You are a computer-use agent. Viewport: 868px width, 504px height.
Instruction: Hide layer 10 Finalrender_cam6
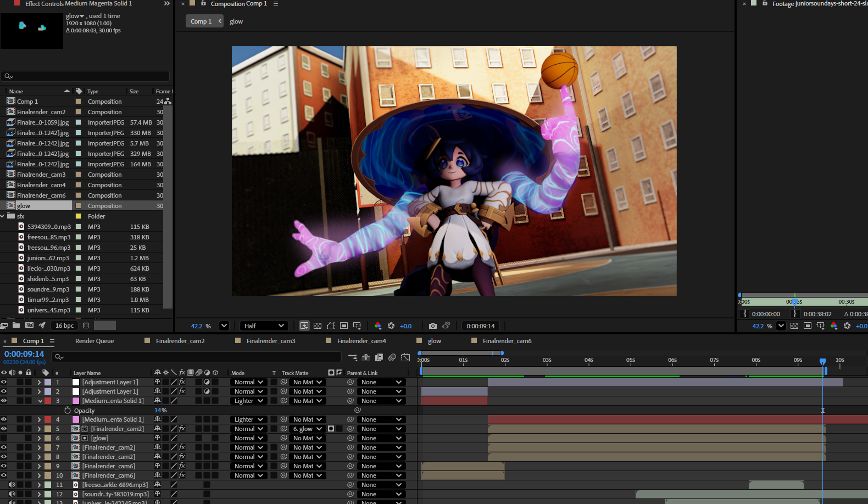[x=4, y=475]
